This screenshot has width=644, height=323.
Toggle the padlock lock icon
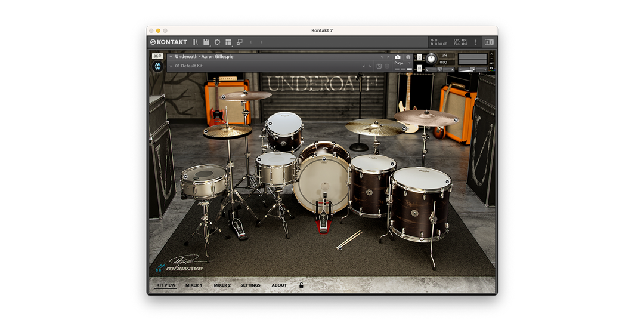[301, 285]
